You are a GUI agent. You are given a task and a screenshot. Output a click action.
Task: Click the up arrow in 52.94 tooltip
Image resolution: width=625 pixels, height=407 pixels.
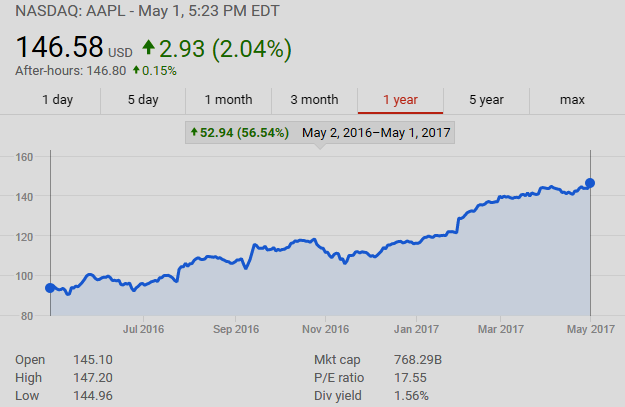(x=194, y=132)
